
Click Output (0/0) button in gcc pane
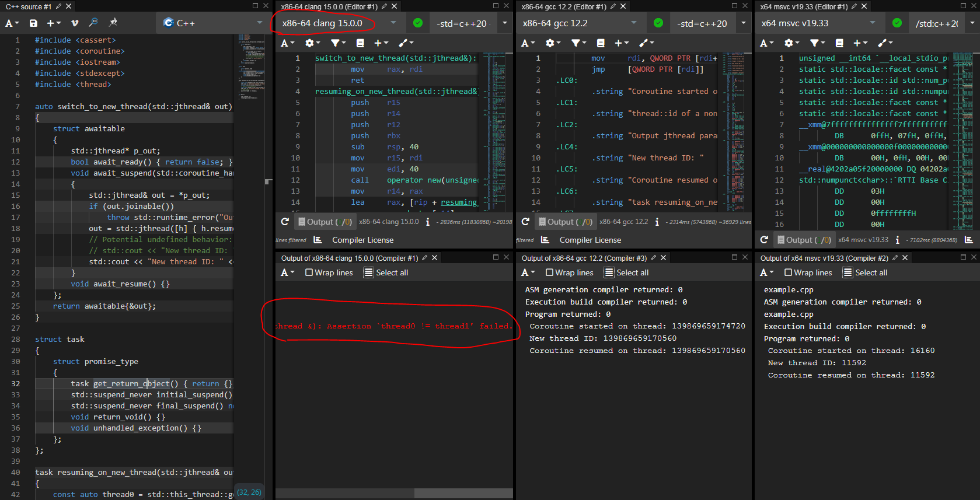point(565,222)
